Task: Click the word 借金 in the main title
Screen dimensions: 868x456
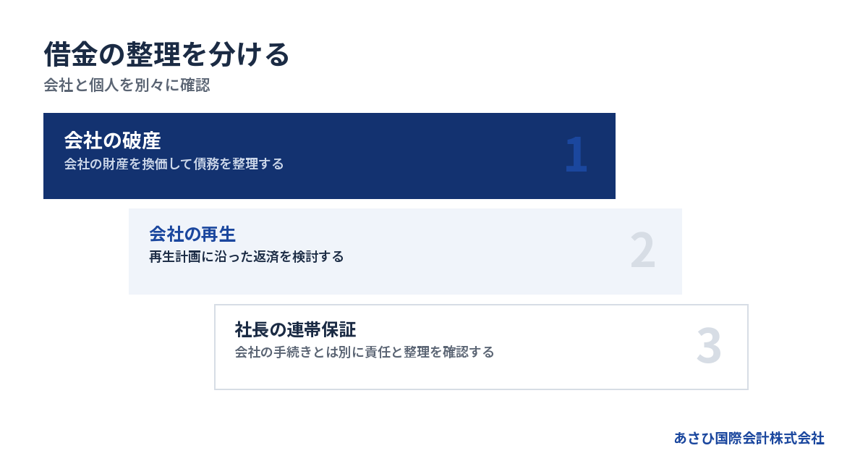Action: click(71, 54)
